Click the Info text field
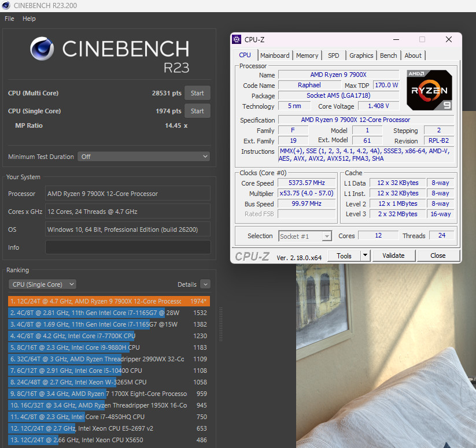 tap(128, 247)
